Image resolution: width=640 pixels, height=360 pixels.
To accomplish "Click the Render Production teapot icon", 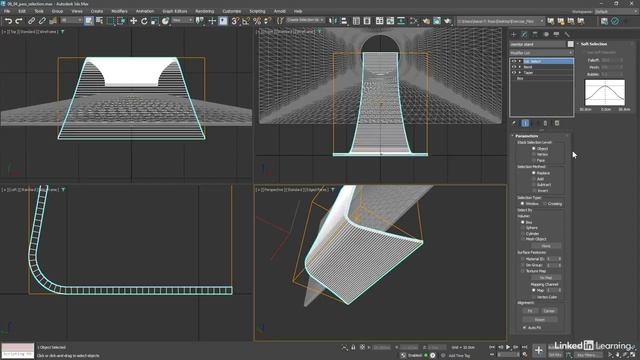I will tap(448, 21).
